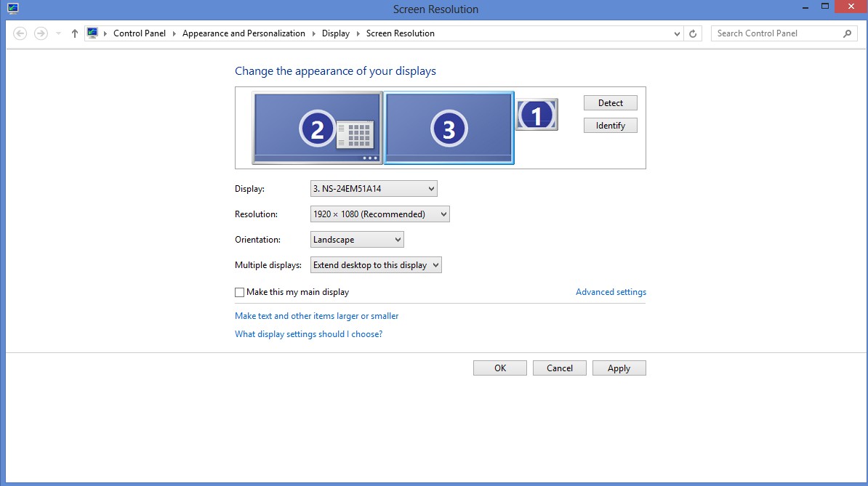Image resolution: width=868 pixels, height=486 pixels.
Task: Click the Identify button
Action: click(x=610, y=126)
